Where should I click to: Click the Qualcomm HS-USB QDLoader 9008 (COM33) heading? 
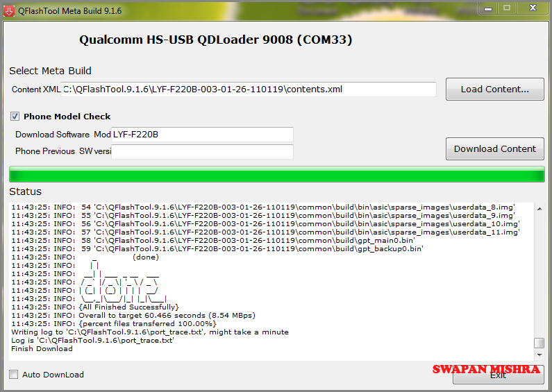pos(215,40)
